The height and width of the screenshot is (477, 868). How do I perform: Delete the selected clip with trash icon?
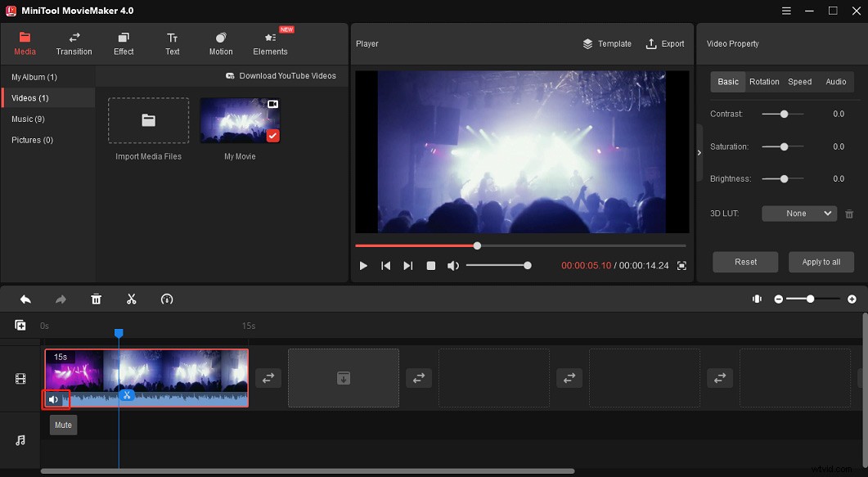(x=96, y=299)
